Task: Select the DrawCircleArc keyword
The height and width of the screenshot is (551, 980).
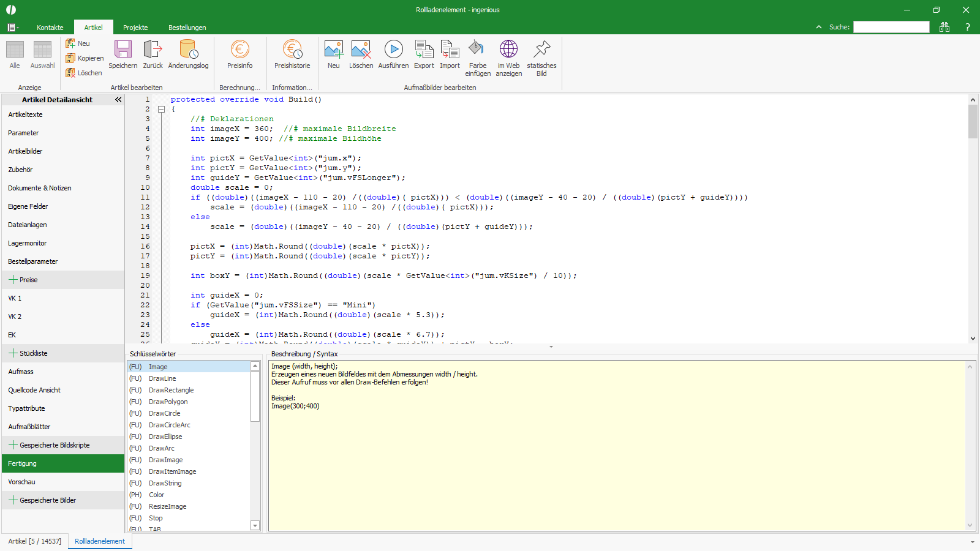Action: 189,425
